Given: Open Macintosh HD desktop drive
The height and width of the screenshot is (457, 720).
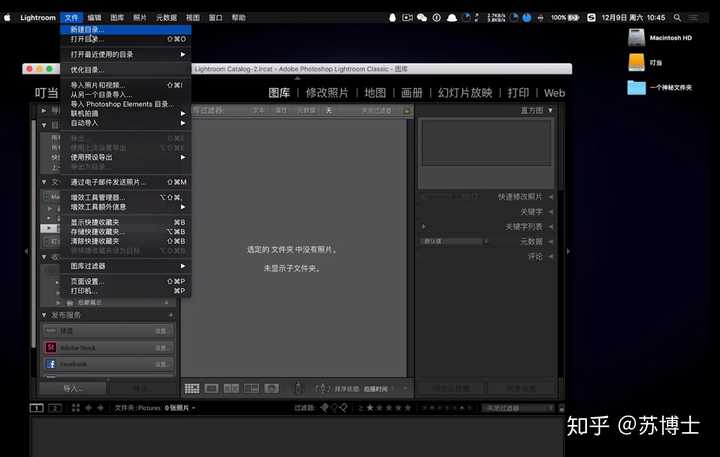Looking at the screenshot, I should tap(636, 37).
